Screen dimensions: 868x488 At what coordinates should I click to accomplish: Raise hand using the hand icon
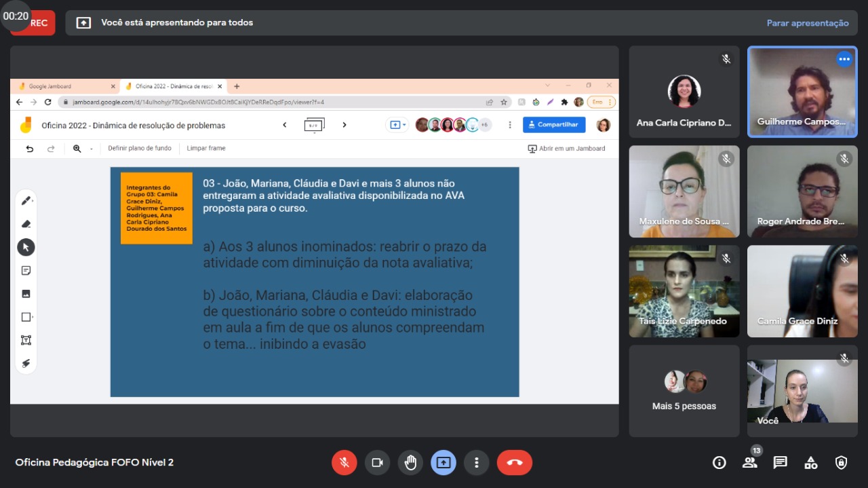(410, 462)
